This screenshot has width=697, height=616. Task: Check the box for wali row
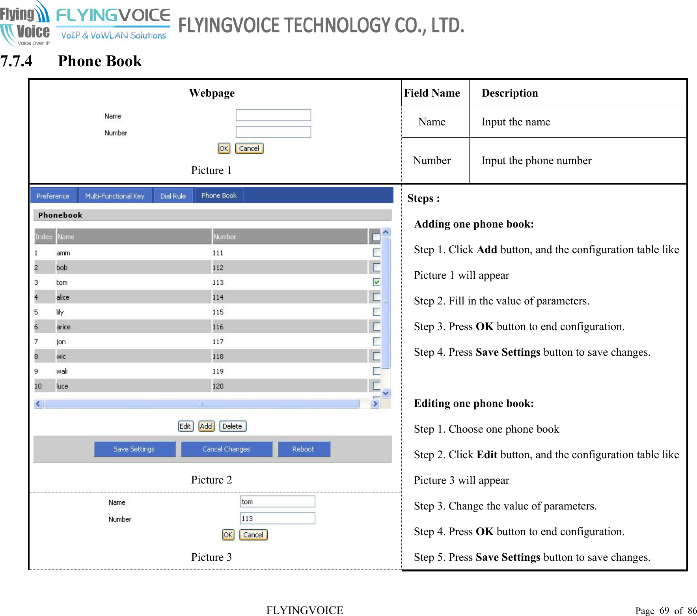click(376, 371)
